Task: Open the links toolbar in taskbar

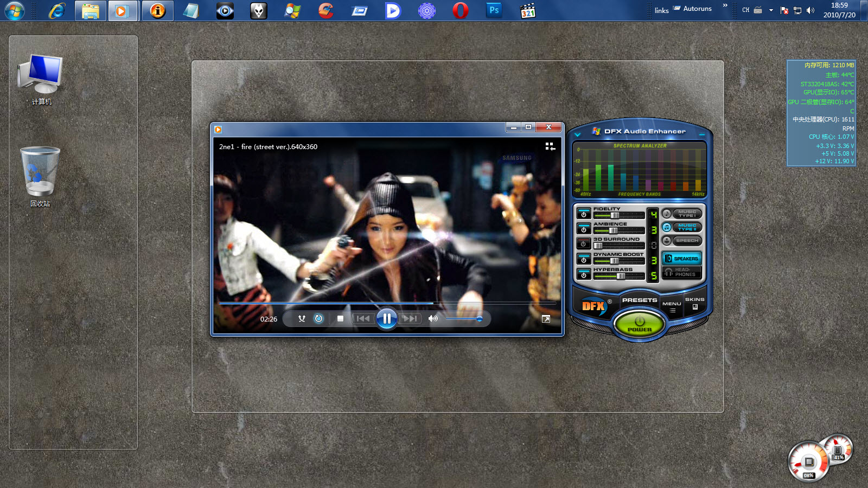Action: [x=661, y=10]
